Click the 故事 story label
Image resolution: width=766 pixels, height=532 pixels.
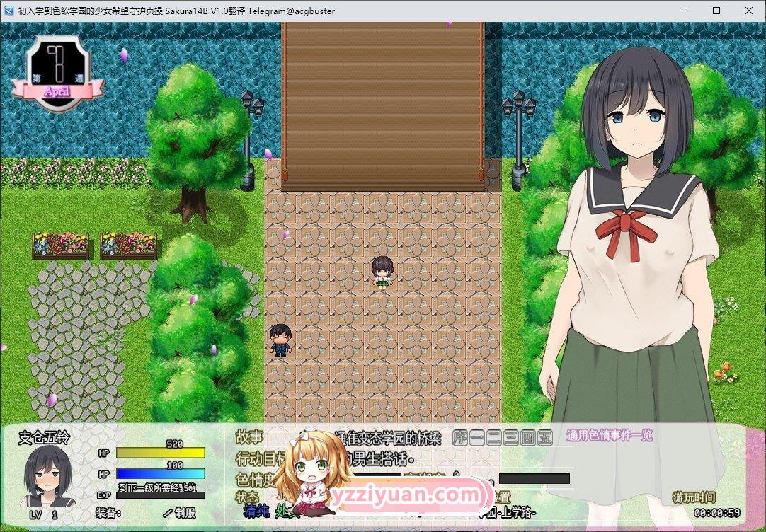tap(250, 436)
